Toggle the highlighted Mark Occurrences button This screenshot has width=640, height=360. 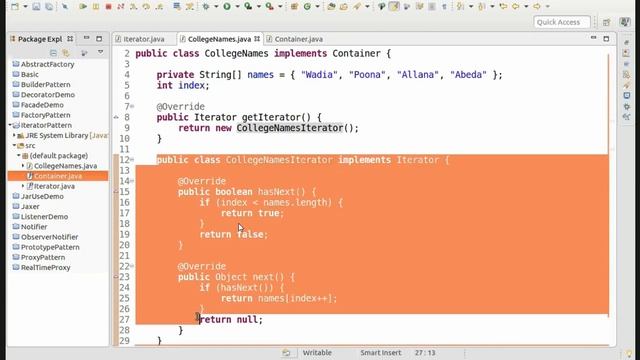pyautogui.click(x=394, y=6)
